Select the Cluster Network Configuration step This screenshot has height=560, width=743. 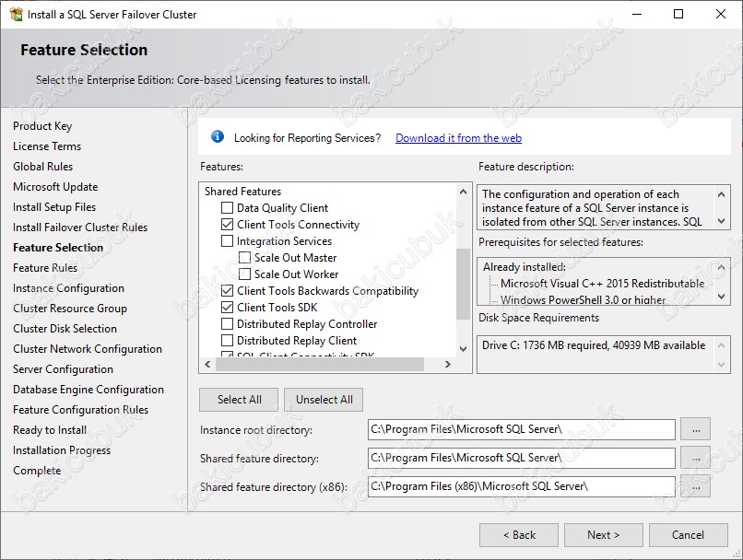click(x=88, y=349)
